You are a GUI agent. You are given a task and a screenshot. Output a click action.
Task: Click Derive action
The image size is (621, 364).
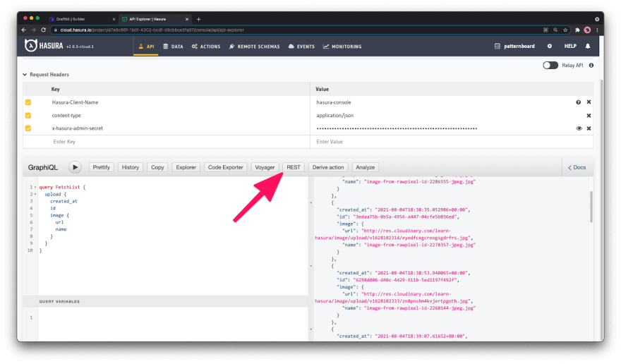pyautogui.click(x=328, y=167)
